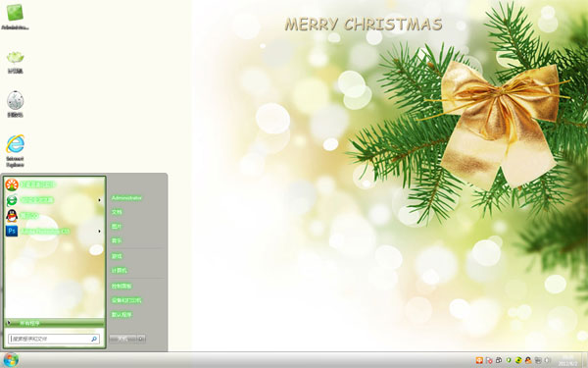
Task: Open 图片 (Pictures) from Start menu
Action: (117, 226)
